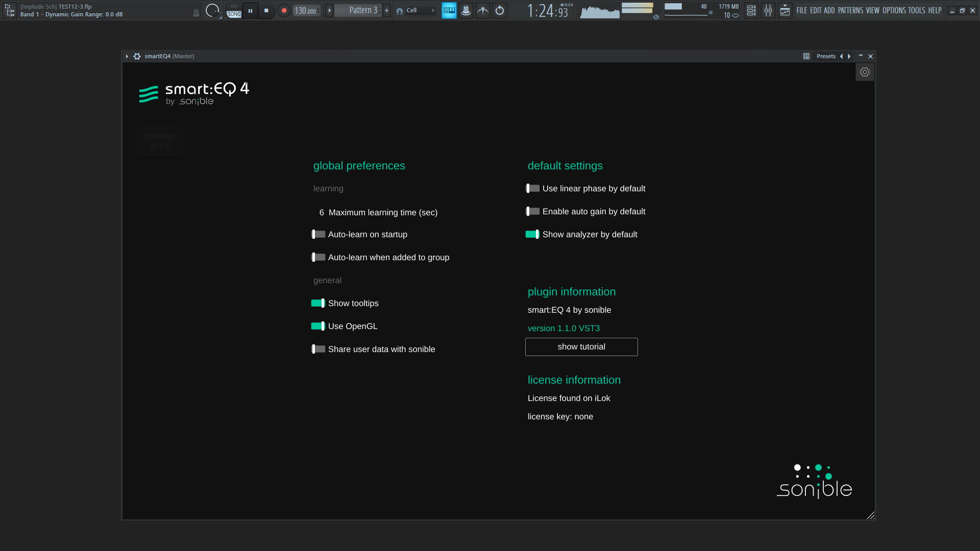Close the smartEQ4 plugin window
Viewport: 980px width, 551px height.
[x=871, y=56]
